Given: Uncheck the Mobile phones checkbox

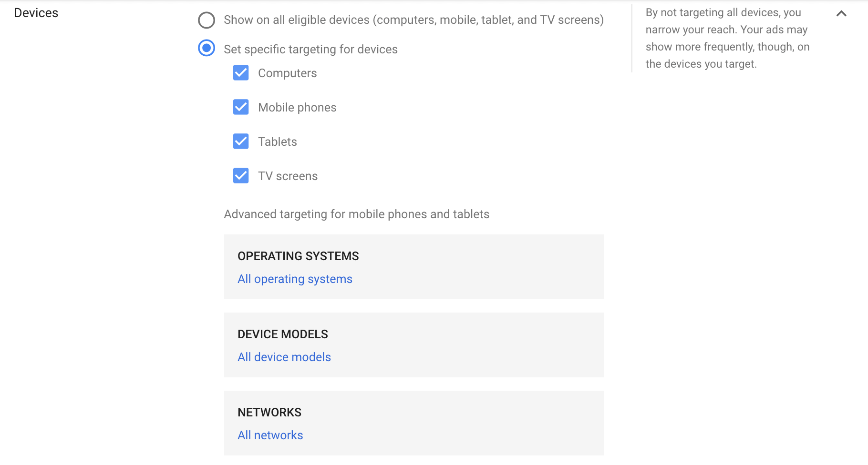Looking at the screenshot, I should [x=241, y=107].
